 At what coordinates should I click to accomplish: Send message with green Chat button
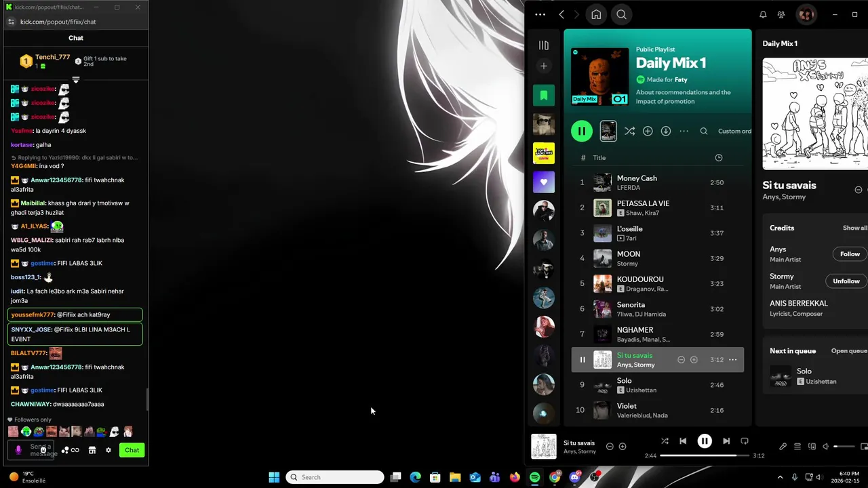click(132, 450)
